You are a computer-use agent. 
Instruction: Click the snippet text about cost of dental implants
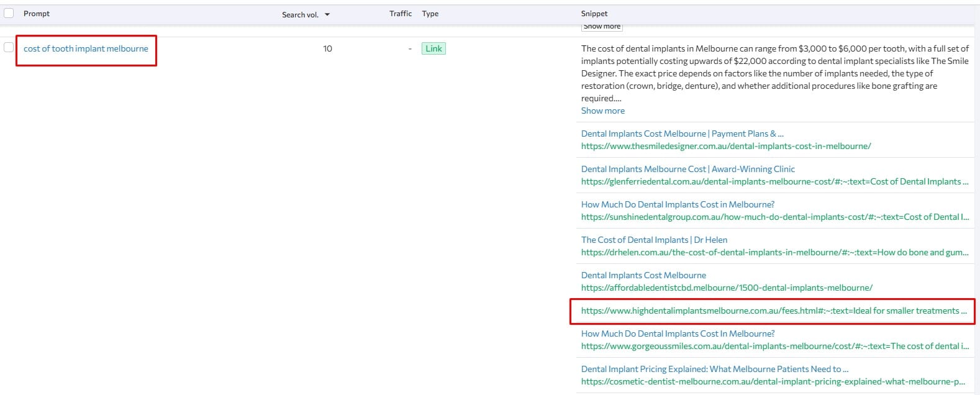(x=774, y=73)
